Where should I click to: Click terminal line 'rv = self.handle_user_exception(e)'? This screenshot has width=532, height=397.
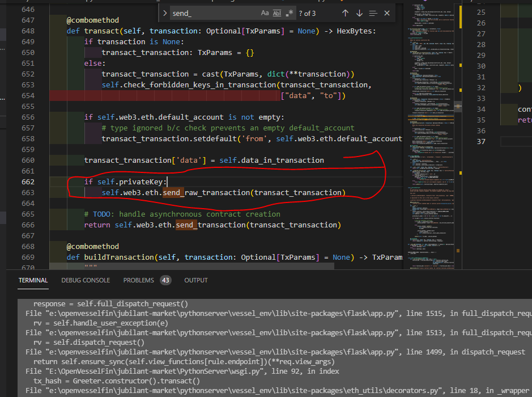101,323
